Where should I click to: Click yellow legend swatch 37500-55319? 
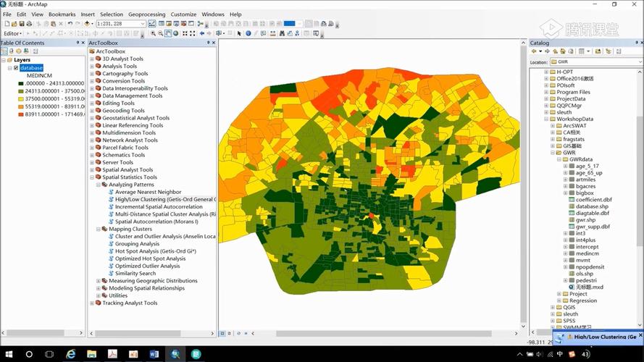[x=21, y=99]
